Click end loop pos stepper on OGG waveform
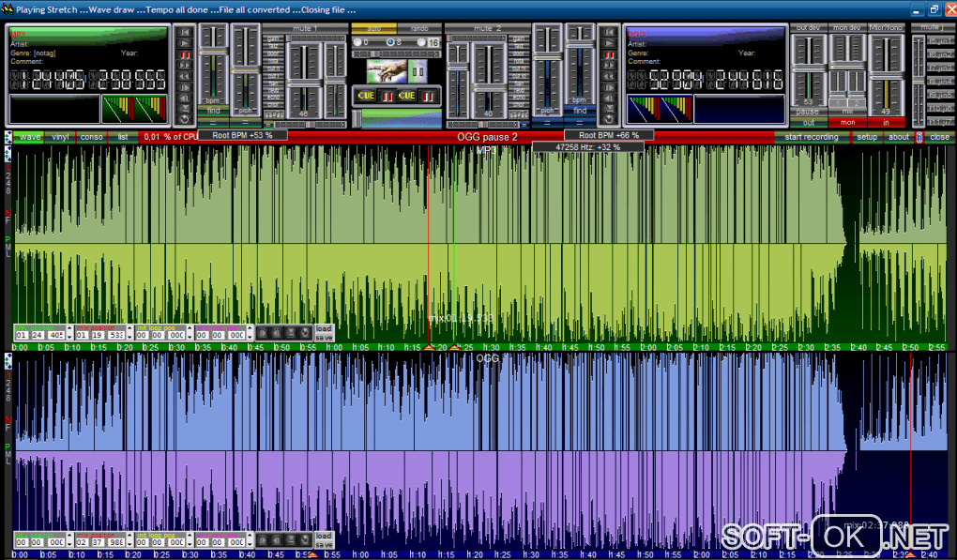The height and width of the screenshot is (560, 957). click(x=251, y=540)
